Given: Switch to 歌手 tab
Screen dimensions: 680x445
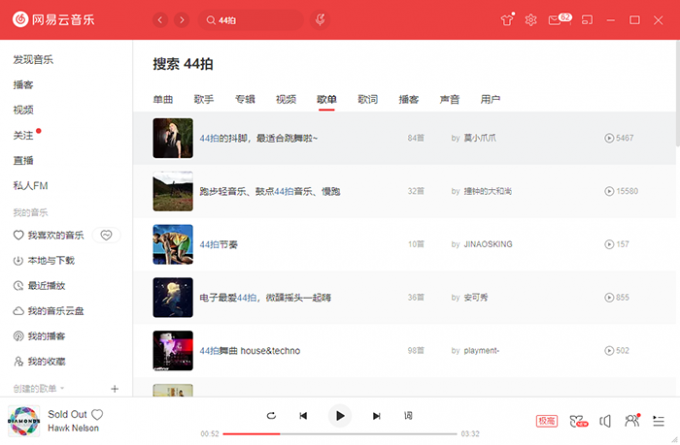Looking at the screenshot, I should pyautogui.click(x=204, y=99).
